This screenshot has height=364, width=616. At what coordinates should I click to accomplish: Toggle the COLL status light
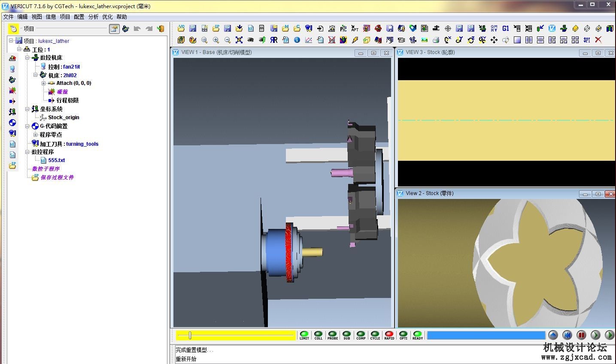319,335
